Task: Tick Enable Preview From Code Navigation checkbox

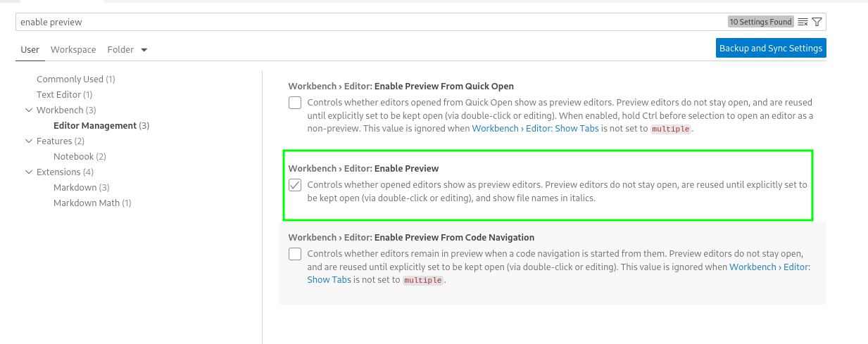Action: (295, 254)
